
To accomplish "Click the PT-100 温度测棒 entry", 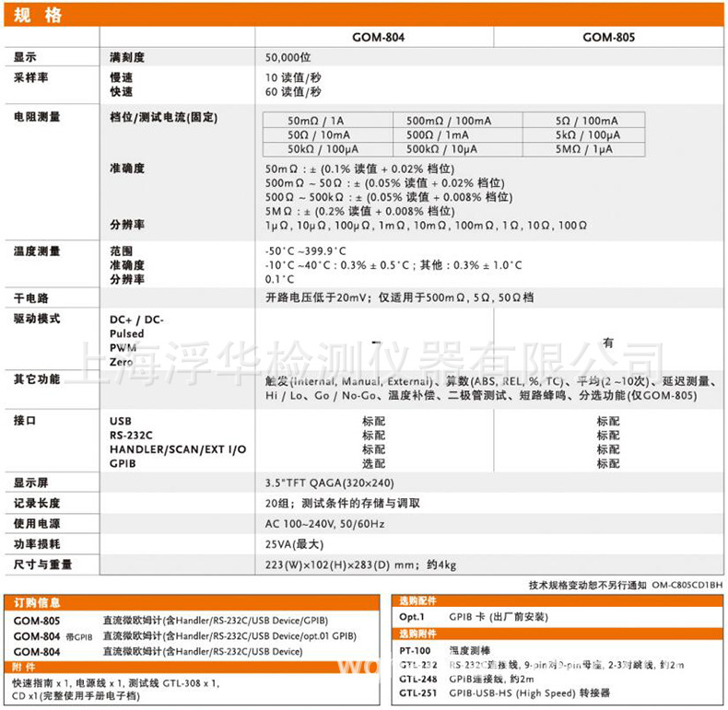I will [x=444, y=650].
